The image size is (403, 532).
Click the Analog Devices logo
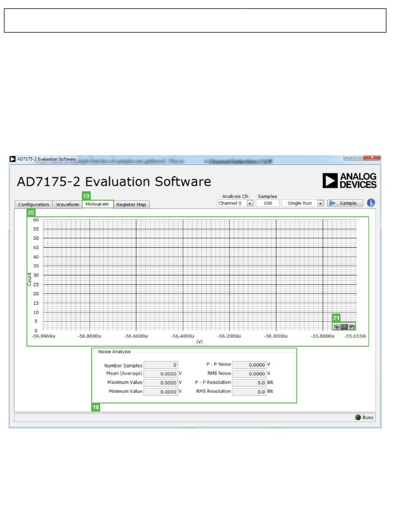[350, 180]
